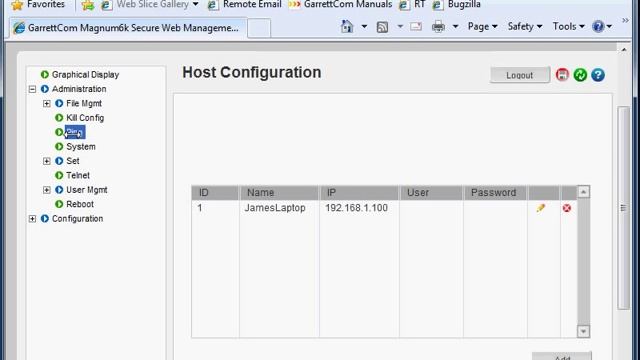
Task: Click the Read Mail icon
Action: tap(416, 27)
